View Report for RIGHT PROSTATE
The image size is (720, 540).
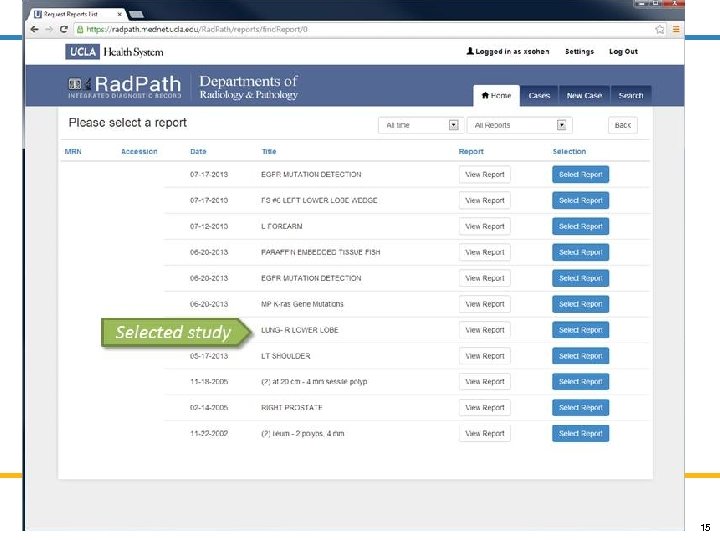(484, 408)
